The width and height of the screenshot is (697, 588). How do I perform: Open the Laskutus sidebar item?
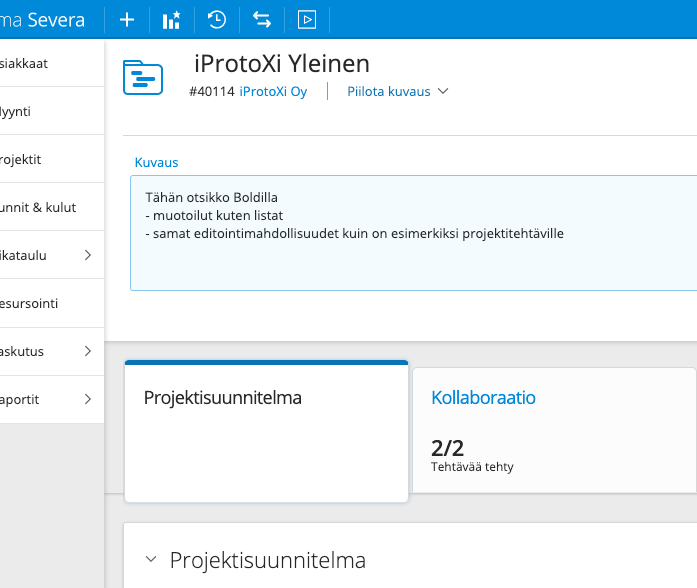tap(52, 351)
